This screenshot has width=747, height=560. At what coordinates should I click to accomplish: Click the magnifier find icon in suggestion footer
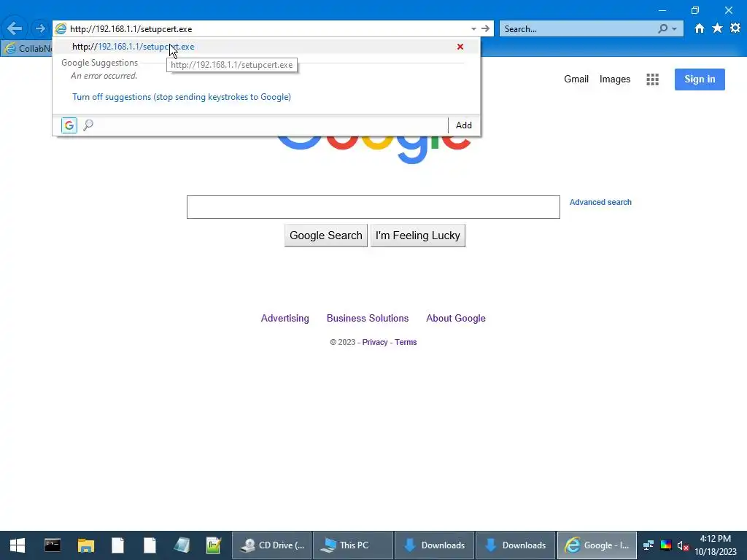coord(88,125)
